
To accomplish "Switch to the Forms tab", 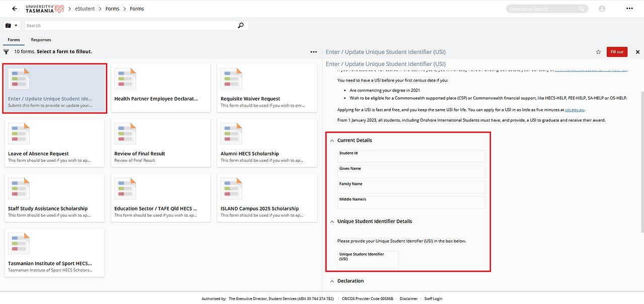I will coord(14,40).
